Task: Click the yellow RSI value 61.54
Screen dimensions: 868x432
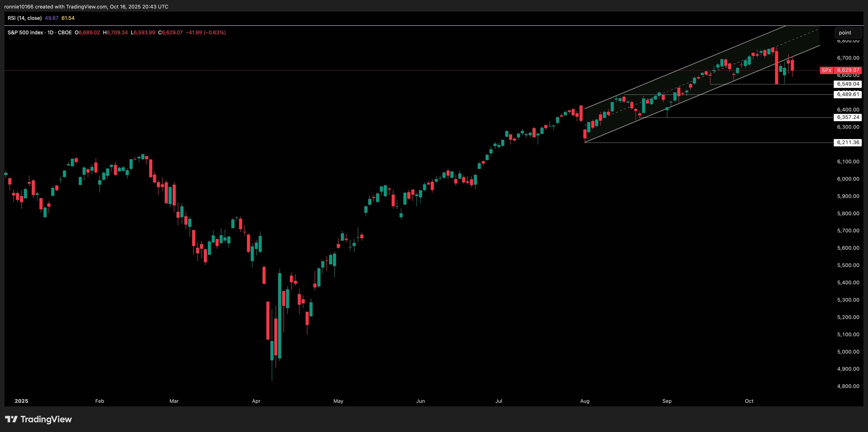Action: coord(68,18)
